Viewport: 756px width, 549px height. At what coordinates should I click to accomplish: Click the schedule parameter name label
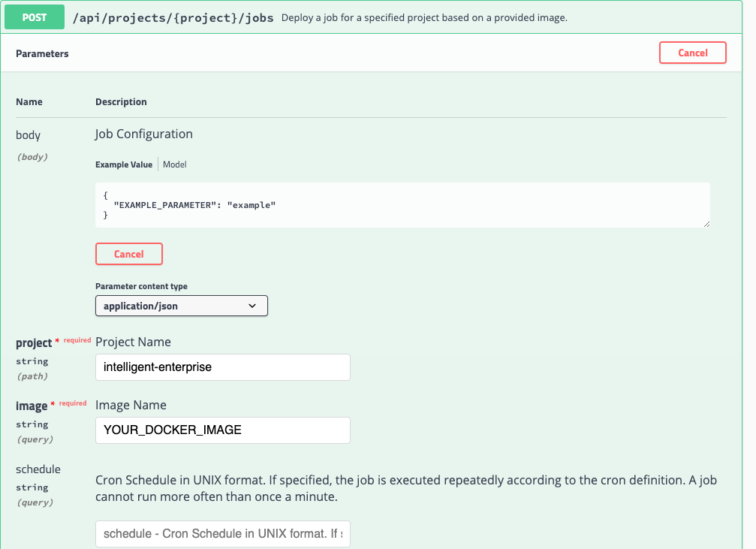38,469
